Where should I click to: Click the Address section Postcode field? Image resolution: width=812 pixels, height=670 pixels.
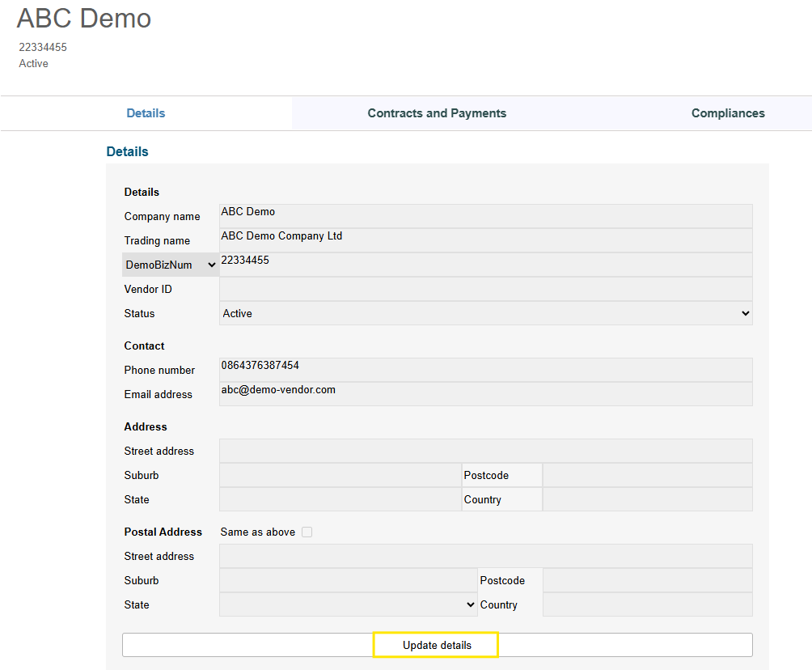point(647,475)
